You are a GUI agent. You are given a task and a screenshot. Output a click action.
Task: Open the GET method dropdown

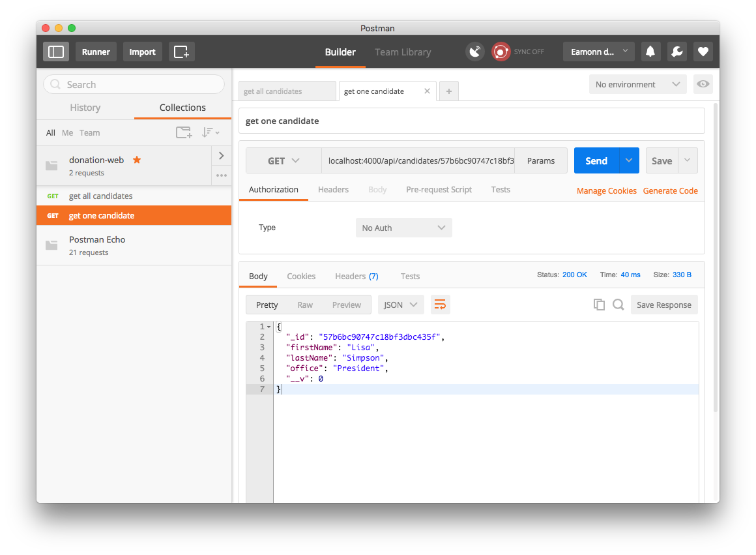coord(283,160)
